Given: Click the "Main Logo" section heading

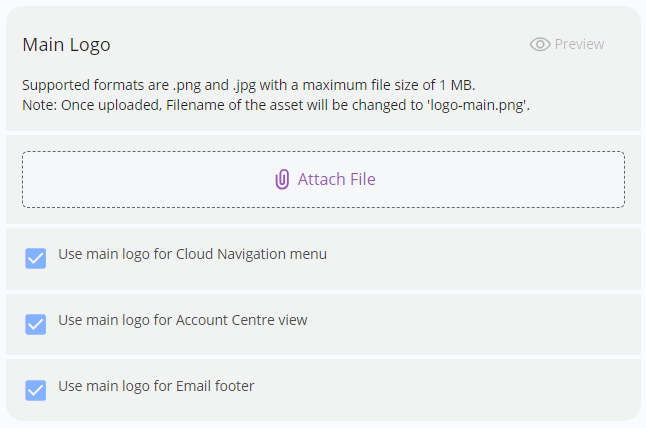Looking at the screenshot, I should coord(66,45).
